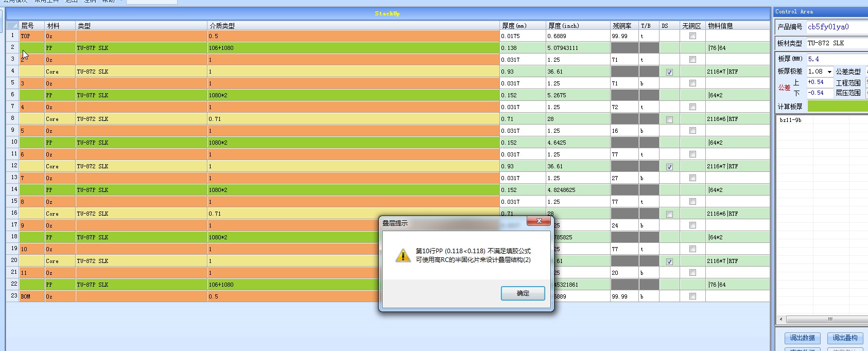Open the 板厚极差 1.08 dropdown
The width and height of the screenshot is (868, 351).
click(829, 72)
